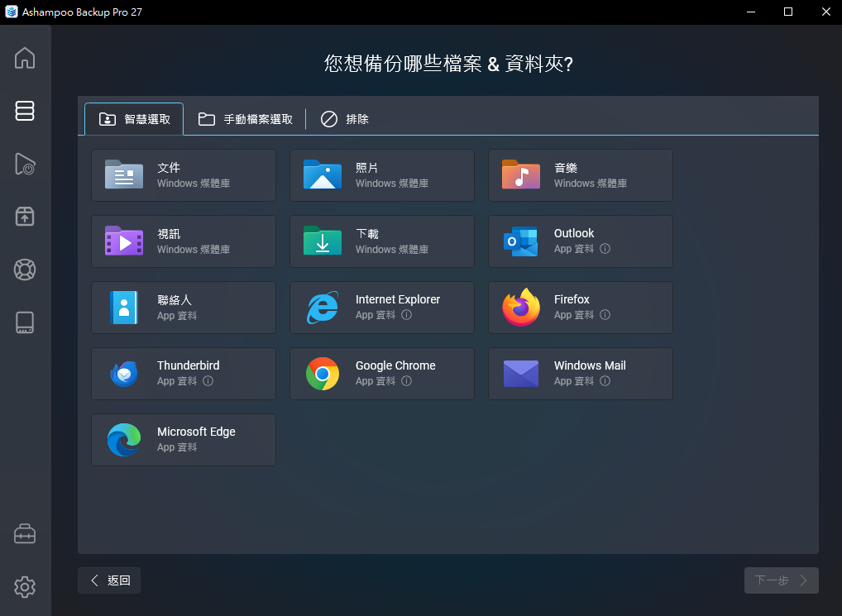The height and width of the screenshot is (616, 842).
Task: Click the 返回 back button
Action: point(109,580)
